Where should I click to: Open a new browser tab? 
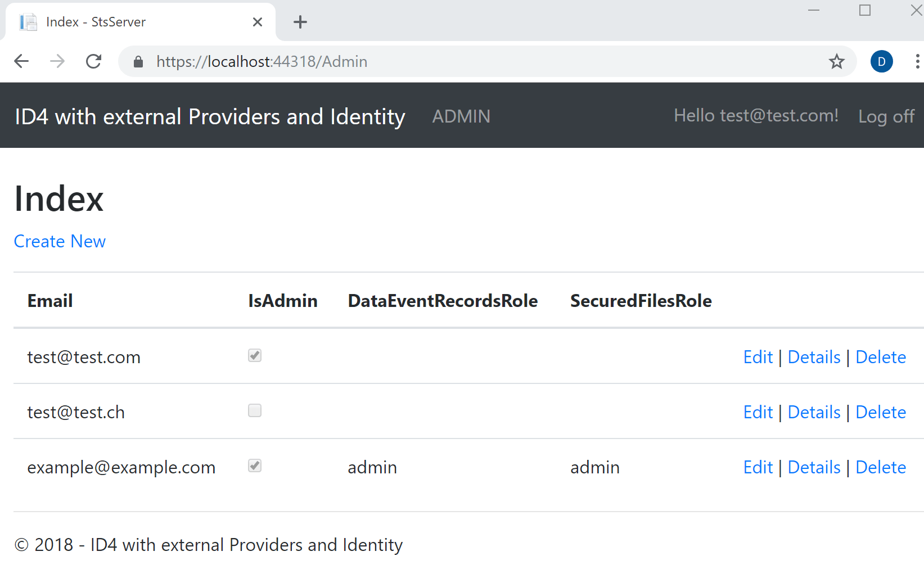300,22
